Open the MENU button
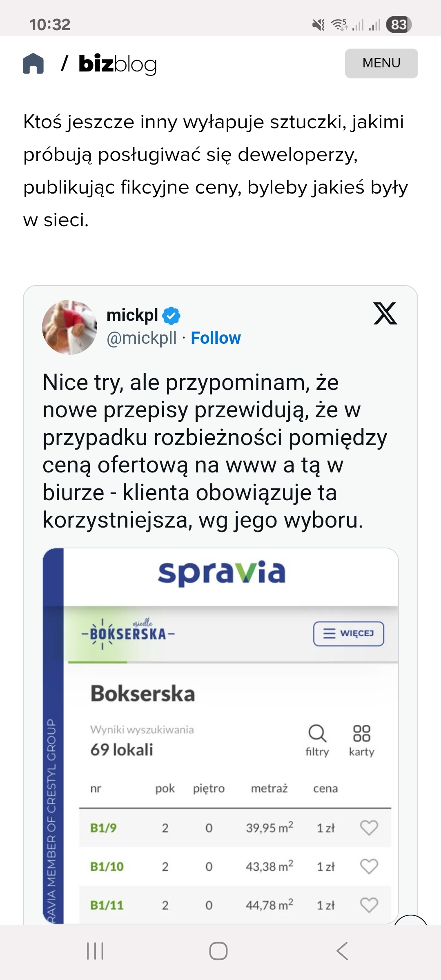441x980 pixels. (x=381, y=63)
